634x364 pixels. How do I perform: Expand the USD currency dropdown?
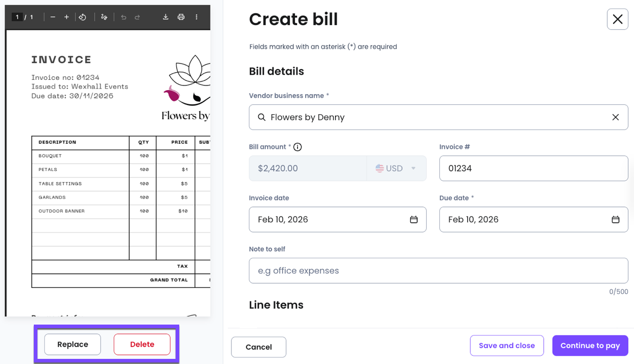396,168
